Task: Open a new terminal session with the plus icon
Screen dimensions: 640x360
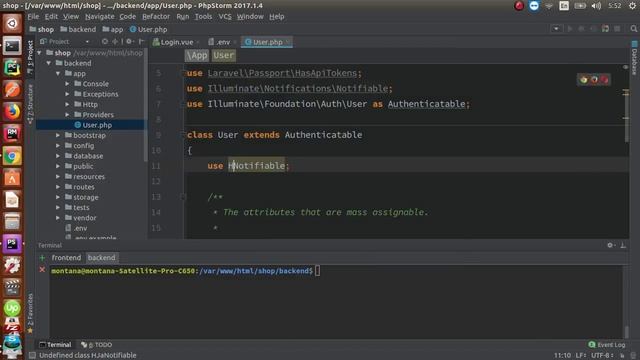Action: (x=42, y=258)
